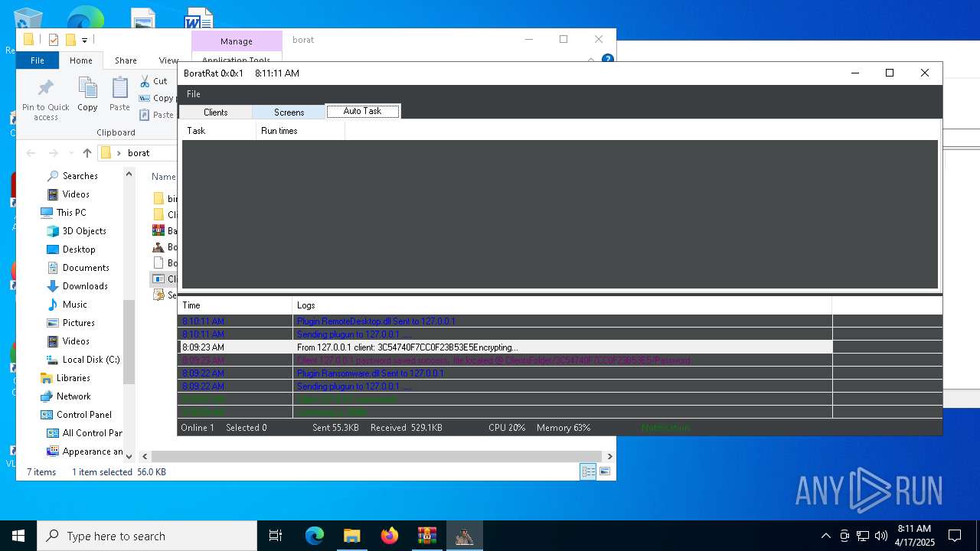
Task: Switch to the Clients tab
Action: coord(215,112)
